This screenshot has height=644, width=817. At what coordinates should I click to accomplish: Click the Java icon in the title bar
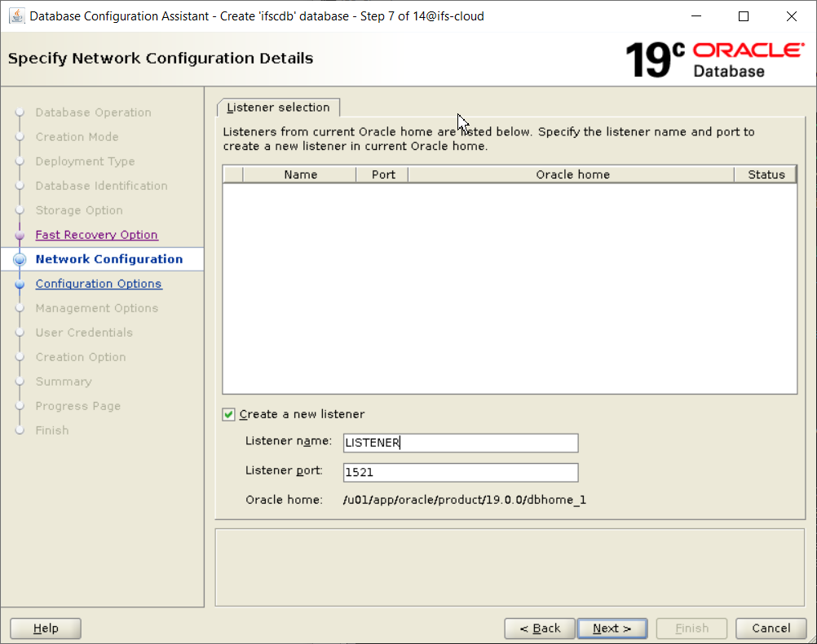16,16
